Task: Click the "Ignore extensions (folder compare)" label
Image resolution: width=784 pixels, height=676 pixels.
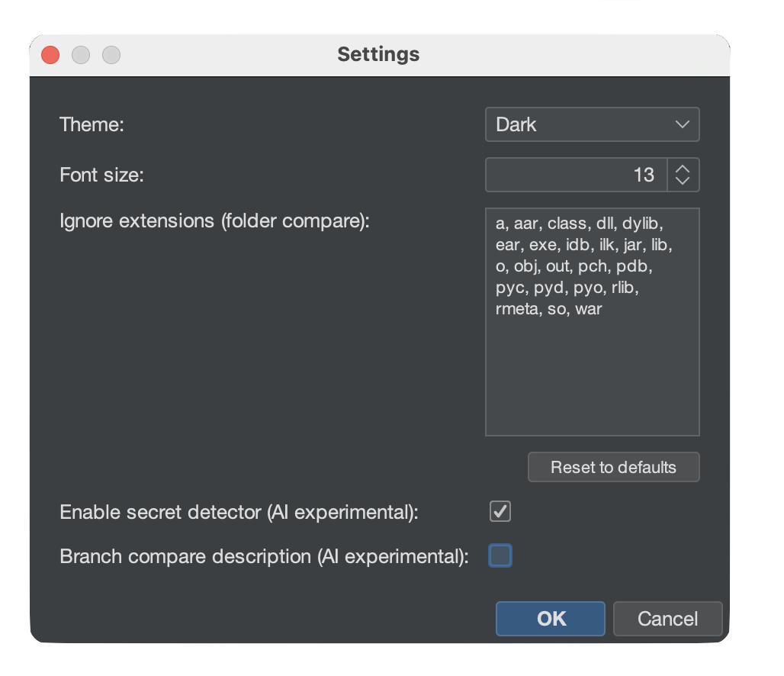Action: [214, 221]
